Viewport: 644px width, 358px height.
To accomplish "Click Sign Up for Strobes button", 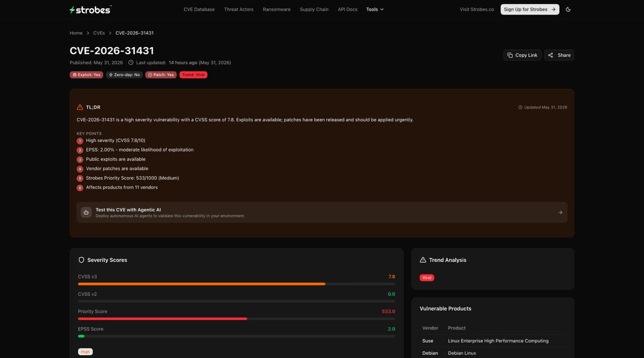I will [530, 9].
